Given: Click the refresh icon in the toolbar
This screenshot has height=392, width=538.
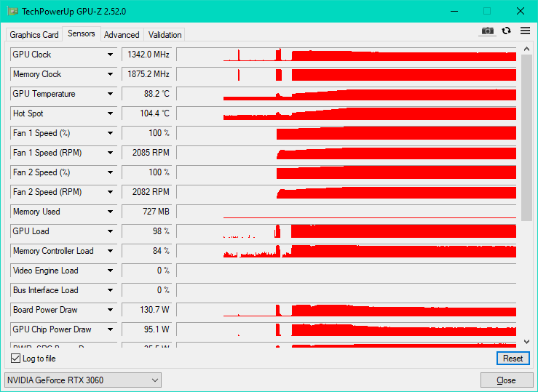Looking at the screenshot, I should click(x=507, y=31).
